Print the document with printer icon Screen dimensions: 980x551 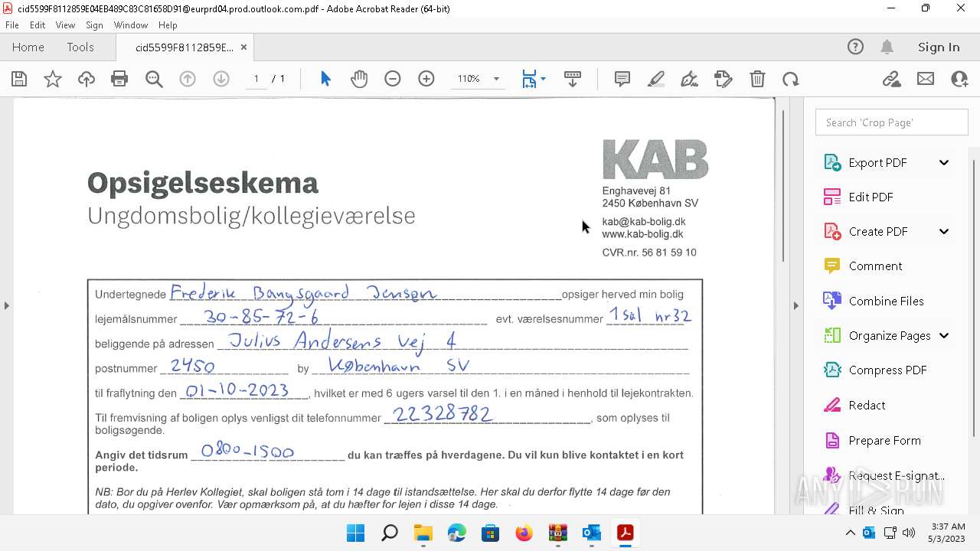point(119,79)
